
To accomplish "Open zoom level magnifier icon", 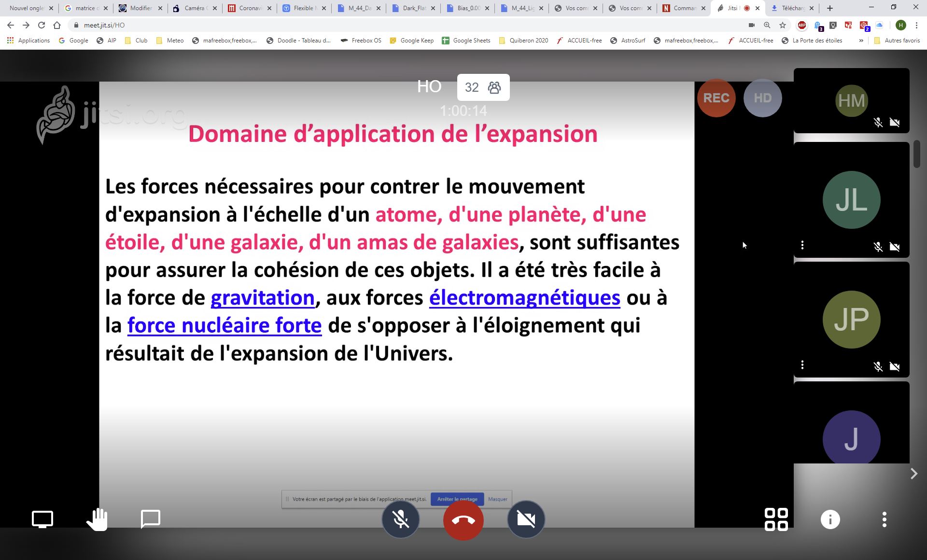I will click(x=767, y=25).
